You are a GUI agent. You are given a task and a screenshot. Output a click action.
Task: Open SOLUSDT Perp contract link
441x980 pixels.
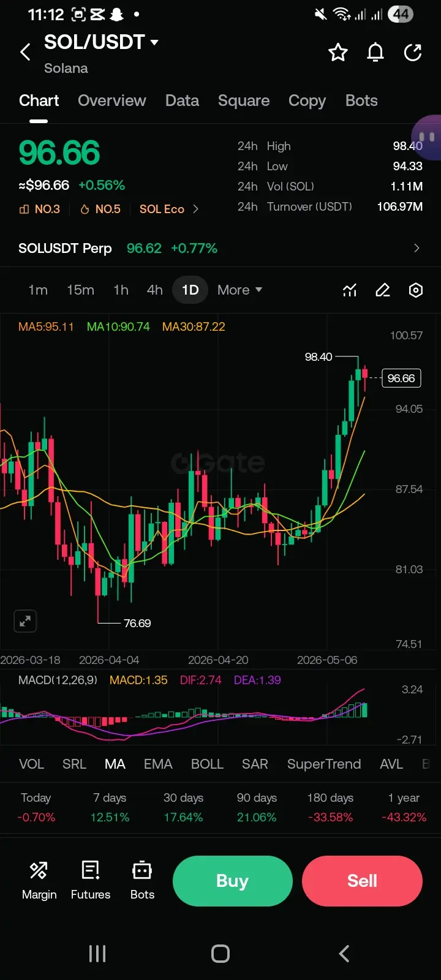[x=65, y=248]
